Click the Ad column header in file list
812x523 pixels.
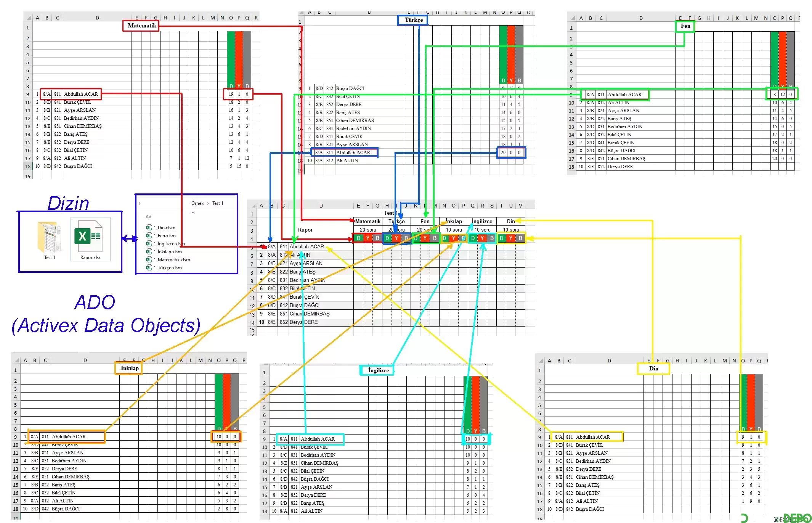click(x=148, y=216)
